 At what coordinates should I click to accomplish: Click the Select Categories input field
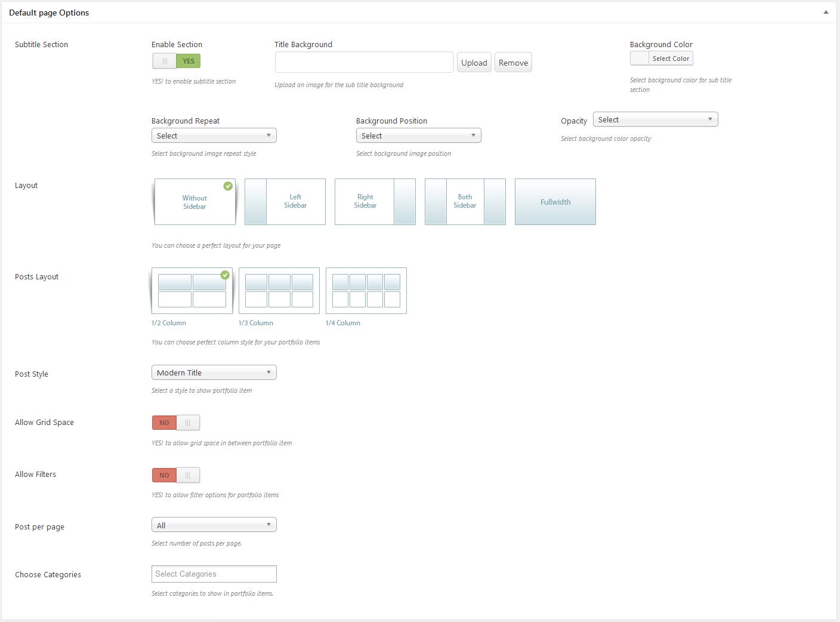coord(214,574)
